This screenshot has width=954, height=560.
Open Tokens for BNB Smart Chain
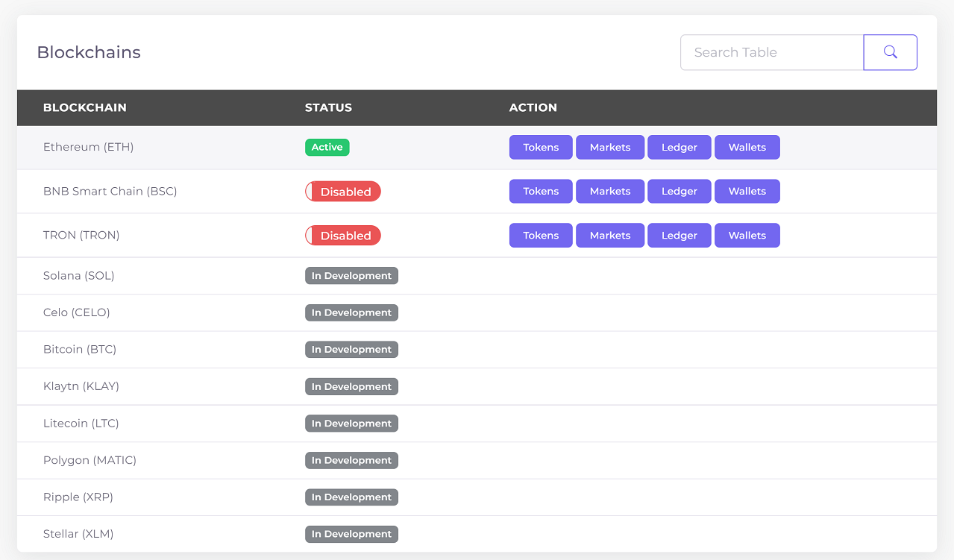coord(541,191)
